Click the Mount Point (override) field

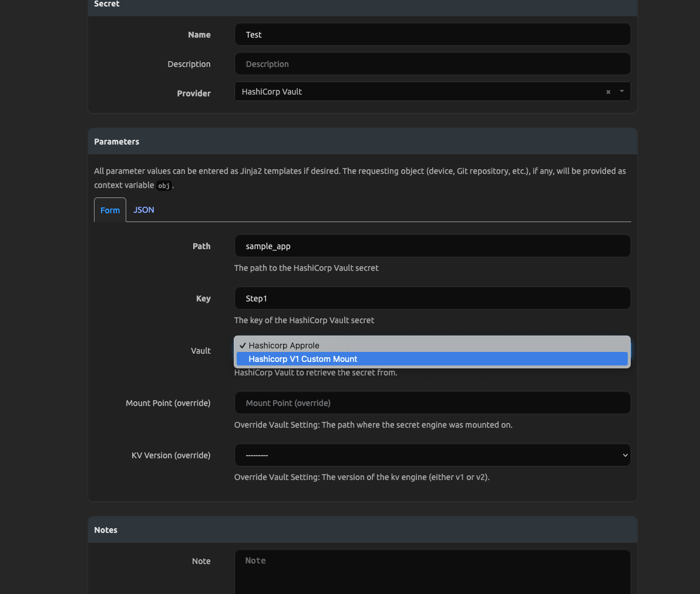coord(432,402)
